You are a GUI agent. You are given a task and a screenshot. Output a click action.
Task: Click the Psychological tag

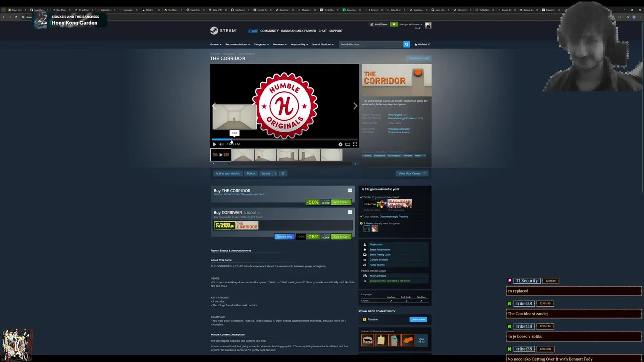tap(394, 156)
